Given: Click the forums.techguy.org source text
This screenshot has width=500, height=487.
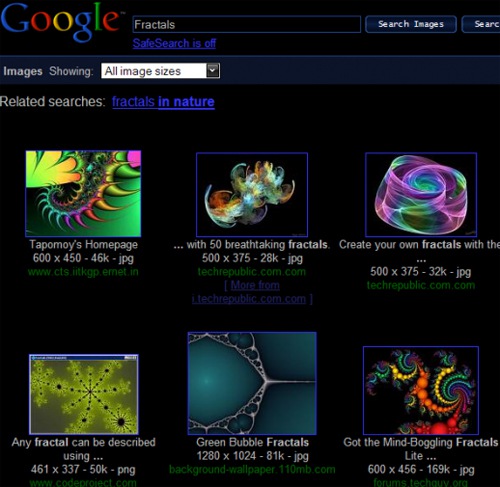Looking at the screenshot, I should pos(421,483).
